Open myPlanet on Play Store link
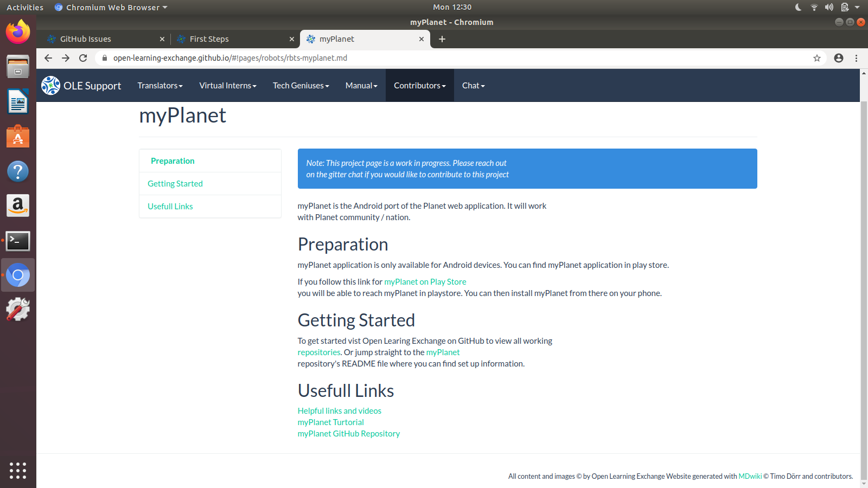This screenshot has height=488, width=868. click(x=425, y=281)
